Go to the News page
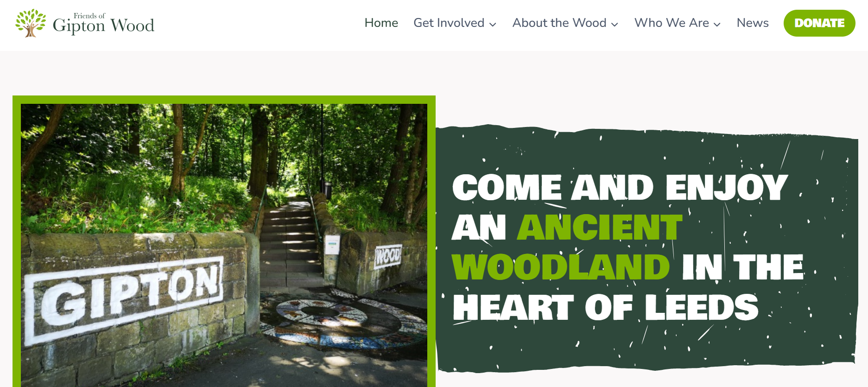Image resolution: width=868 pixels, height=387 pixels. (753, 23)
